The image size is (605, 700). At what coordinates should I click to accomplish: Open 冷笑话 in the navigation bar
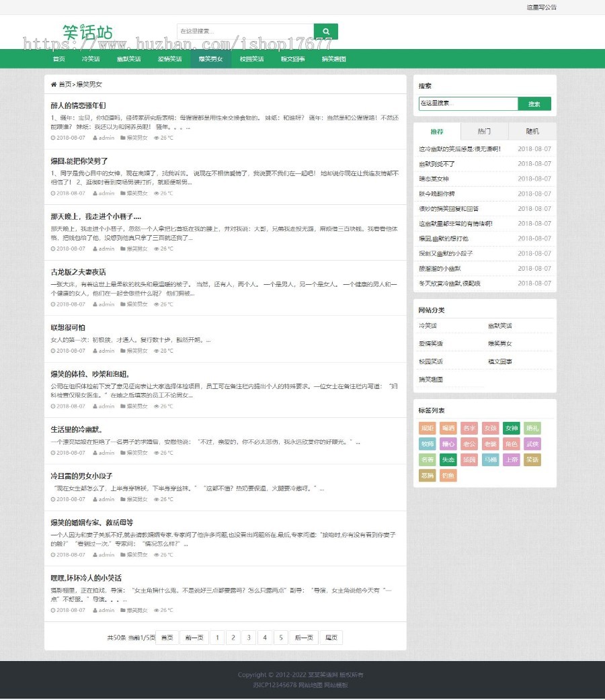click(x=91, y=59)
